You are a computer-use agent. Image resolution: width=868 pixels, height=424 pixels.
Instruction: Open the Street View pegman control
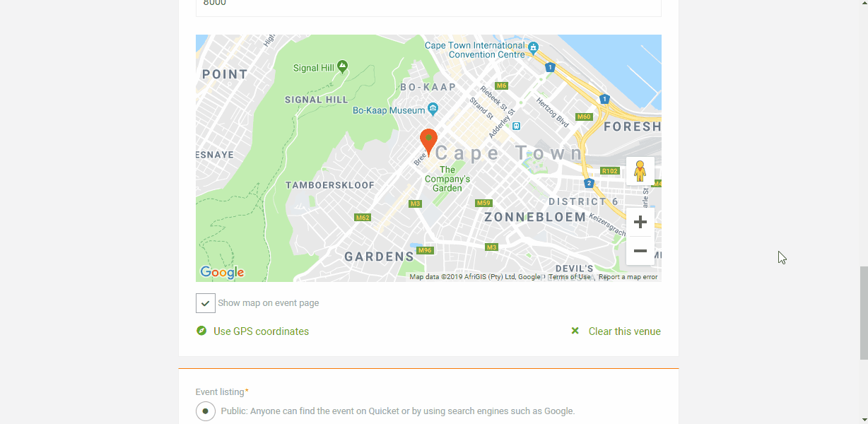(x=640, y=171)
